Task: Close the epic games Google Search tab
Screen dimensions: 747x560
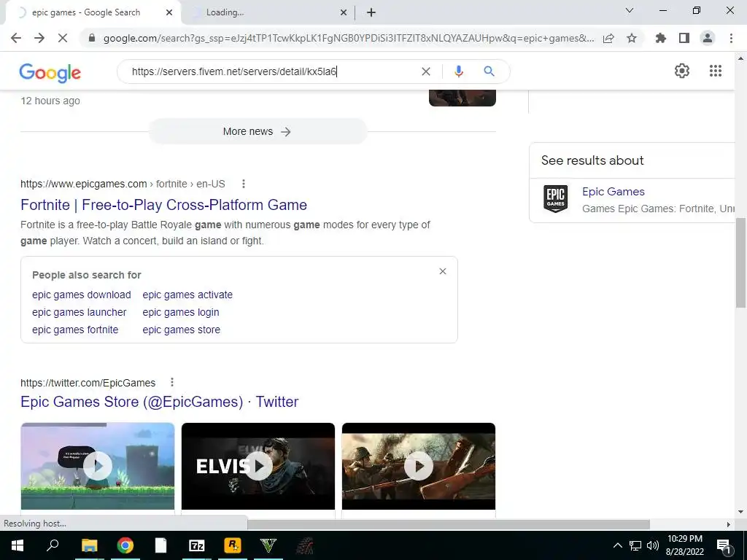Action: tap(169, 12)
